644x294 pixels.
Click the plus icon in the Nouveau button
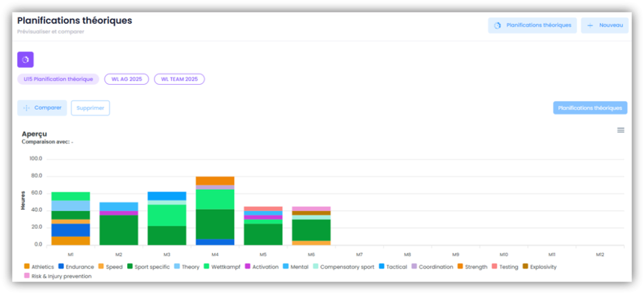click(x=590, y=26)
